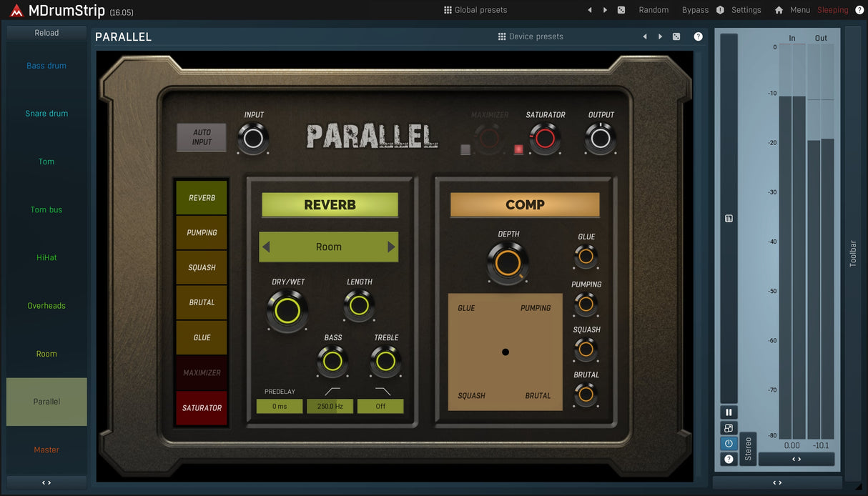Open the Device presets list
868x496 pixels.
pos(531,36)
